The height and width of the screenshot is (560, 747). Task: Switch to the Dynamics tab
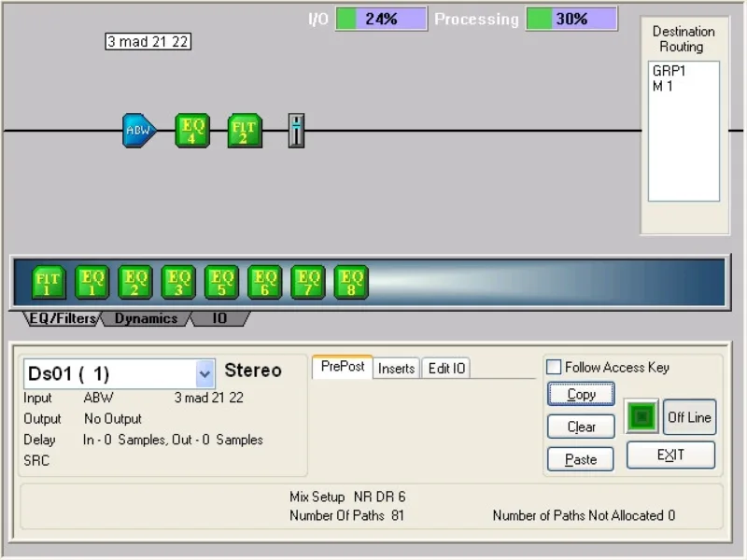coord(147,318)
